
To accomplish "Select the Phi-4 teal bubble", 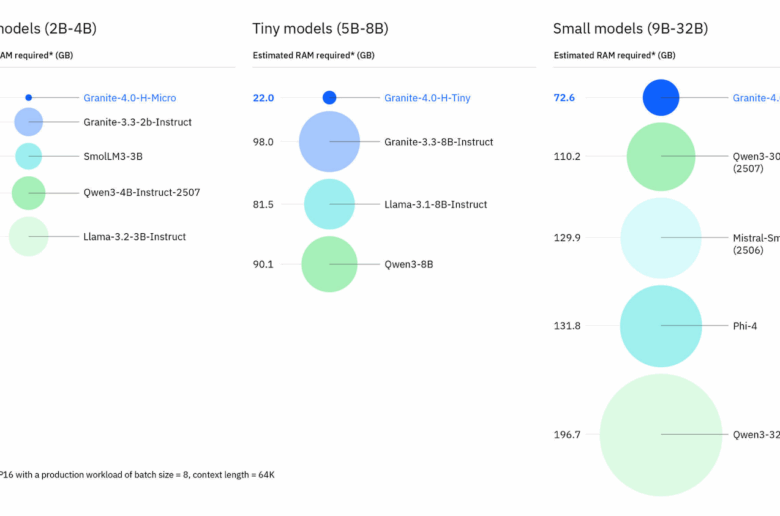I will click(661, 325).
